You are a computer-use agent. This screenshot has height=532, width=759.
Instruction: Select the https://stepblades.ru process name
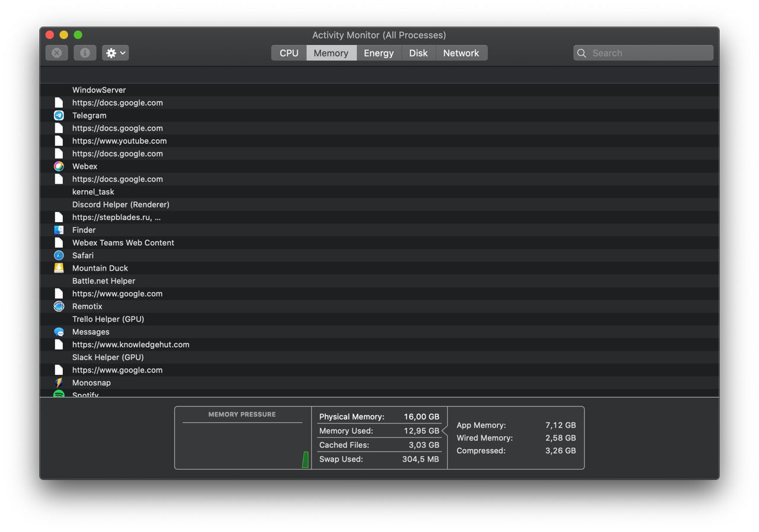116,217
